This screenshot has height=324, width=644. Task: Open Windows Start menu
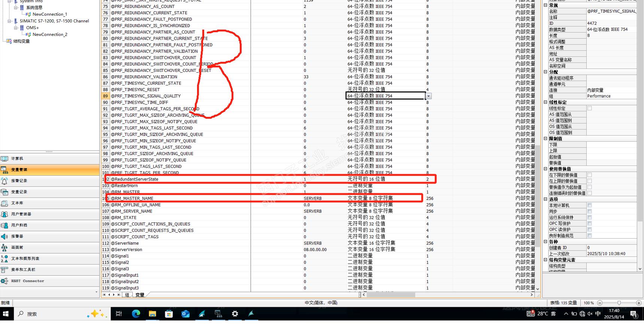pyautogui.click(x=6, y=314)
